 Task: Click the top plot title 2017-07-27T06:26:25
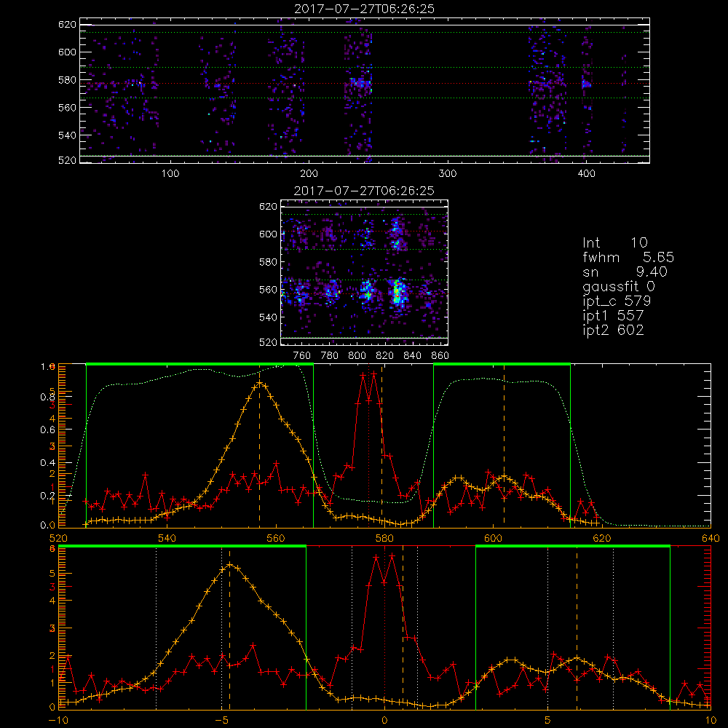pos(364,9)
